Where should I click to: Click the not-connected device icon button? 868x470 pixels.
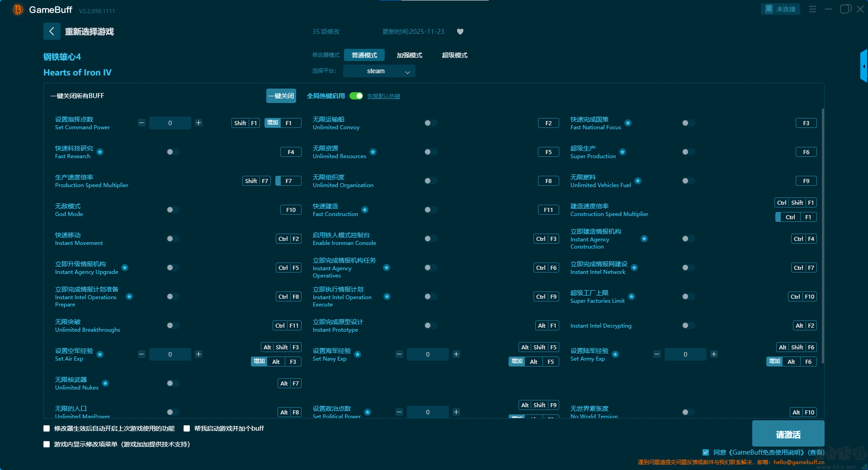coord(780,9)
